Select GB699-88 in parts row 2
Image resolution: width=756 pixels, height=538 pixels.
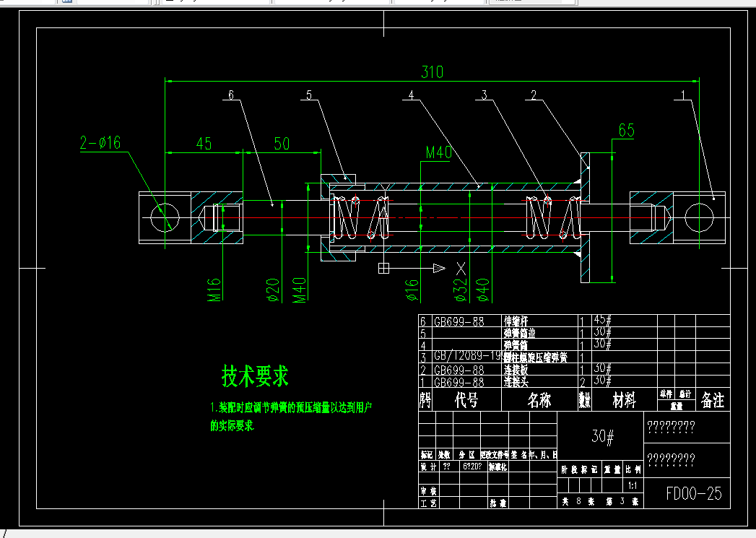click(459, 370)
